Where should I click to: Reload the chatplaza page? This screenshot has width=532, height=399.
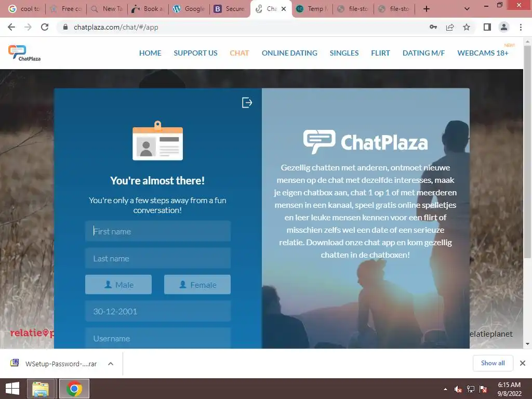[45, 27]
